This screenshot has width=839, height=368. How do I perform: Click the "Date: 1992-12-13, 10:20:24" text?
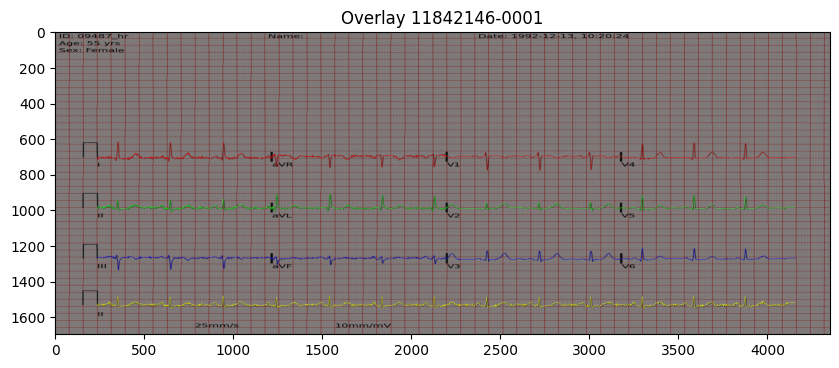tap(553, 36)
